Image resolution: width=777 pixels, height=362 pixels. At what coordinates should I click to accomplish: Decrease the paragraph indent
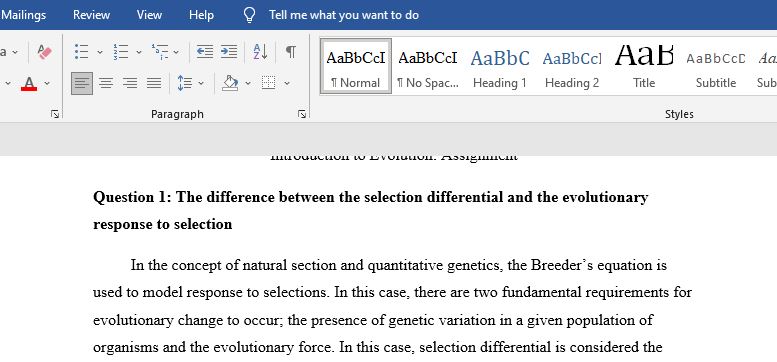(x=205, y=52)
